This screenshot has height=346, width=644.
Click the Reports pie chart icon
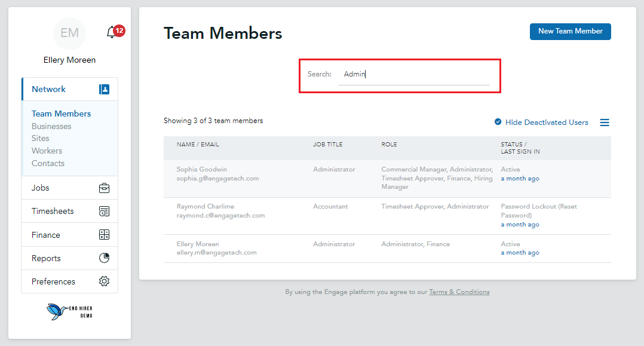click(104, 258)
